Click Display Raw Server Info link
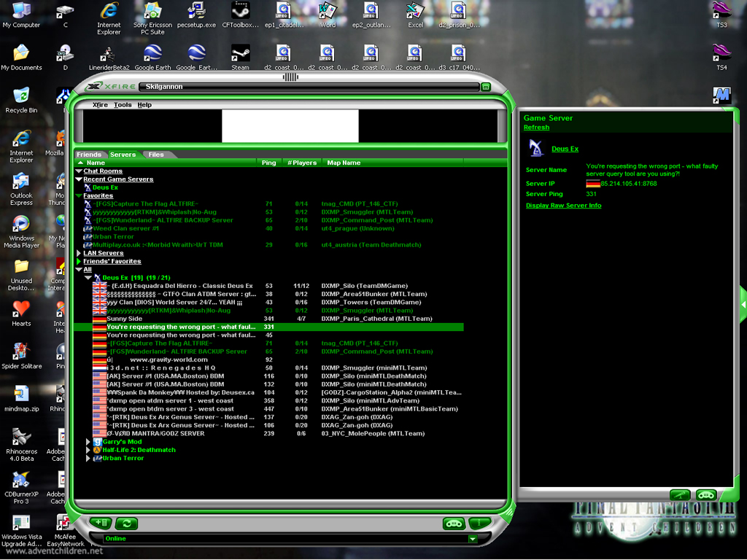 click(564, 205)
